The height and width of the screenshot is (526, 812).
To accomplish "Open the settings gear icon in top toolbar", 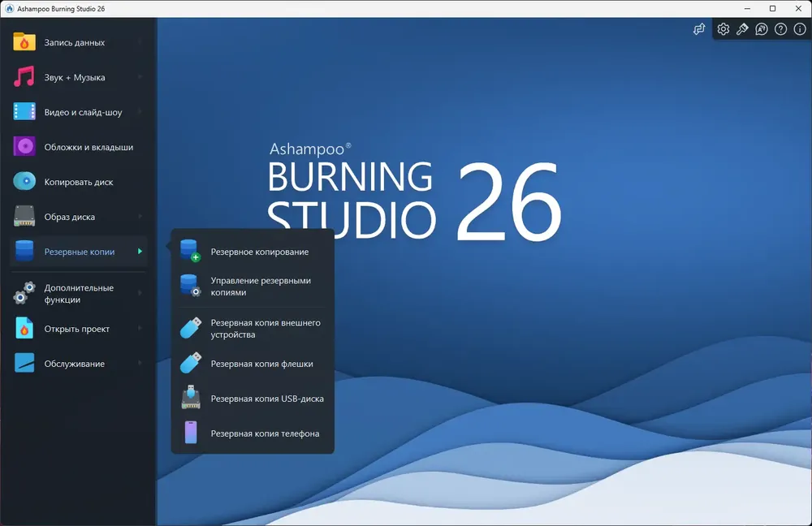I will click(x=723, y=29).
